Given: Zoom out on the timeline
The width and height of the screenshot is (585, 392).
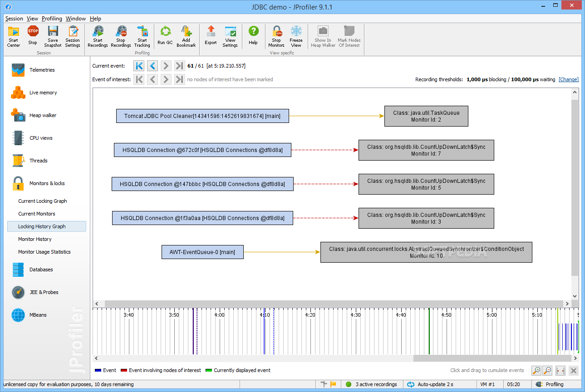Looking at the screenshot, I should click(x=547, y=371).
